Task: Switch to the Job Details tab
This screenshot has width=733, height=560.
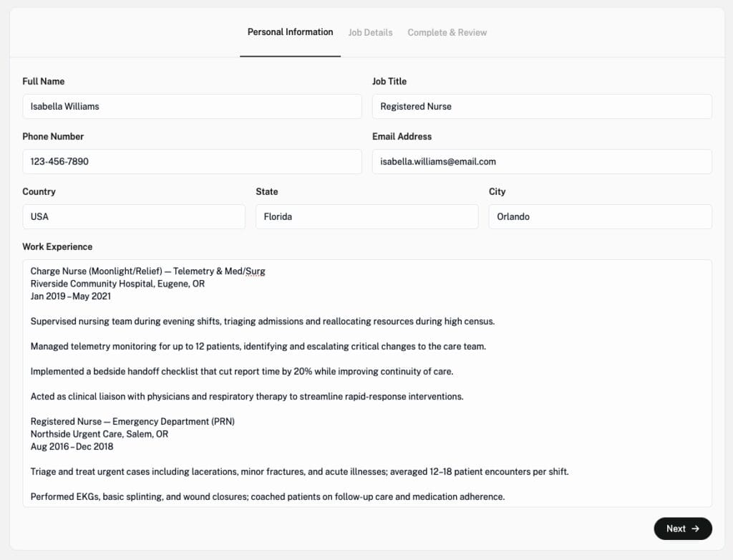Action: pyautogui.click(x=370, y=32)
